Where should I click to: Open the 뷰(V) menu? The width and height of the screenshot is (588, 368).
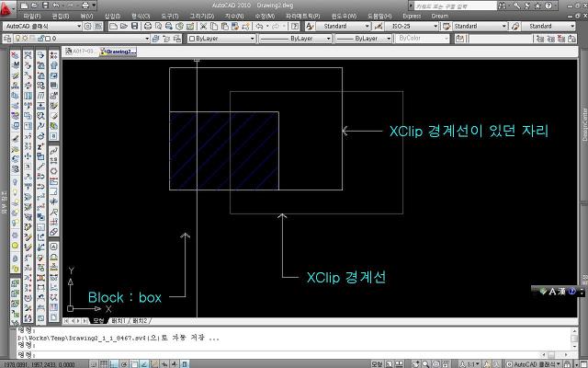[x=86, y=17]
